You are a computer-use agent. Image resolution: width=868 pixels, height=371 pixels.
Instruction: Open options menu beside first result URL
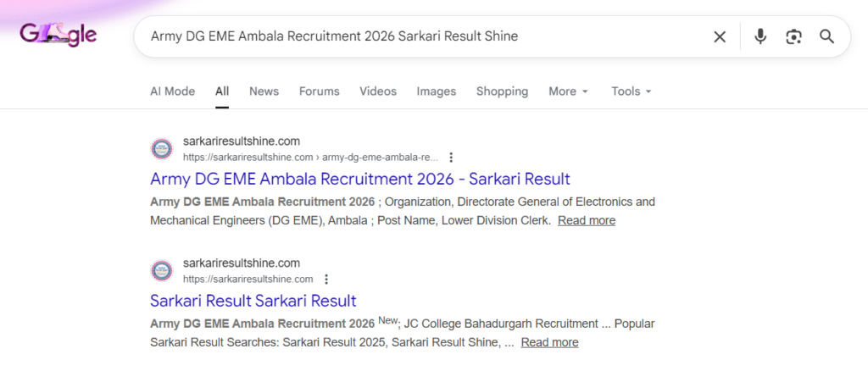[x=451, y=157]
